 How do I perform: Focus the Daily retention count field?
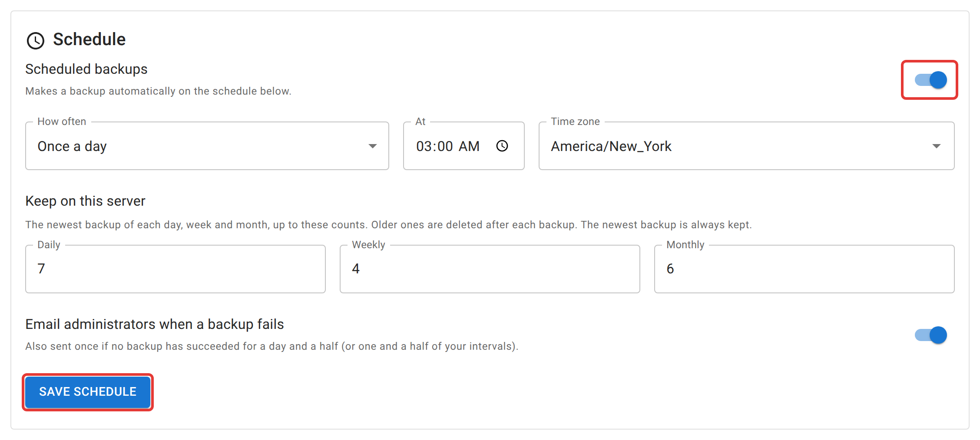click(175, 269)
